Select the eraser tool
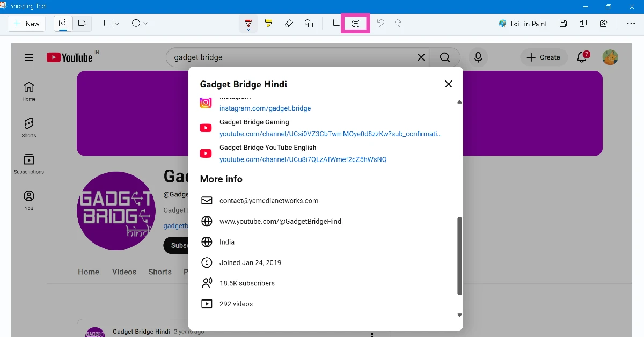Image resolution: width=644 pixels, height=337 pixels. (289, 23)
